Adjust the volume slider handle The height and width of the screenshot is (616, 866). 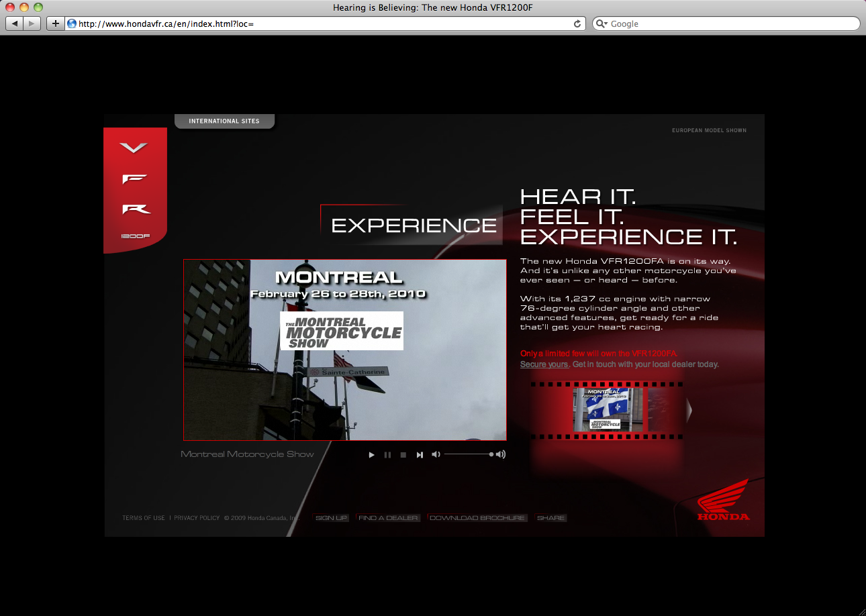[x=491, y=454]
